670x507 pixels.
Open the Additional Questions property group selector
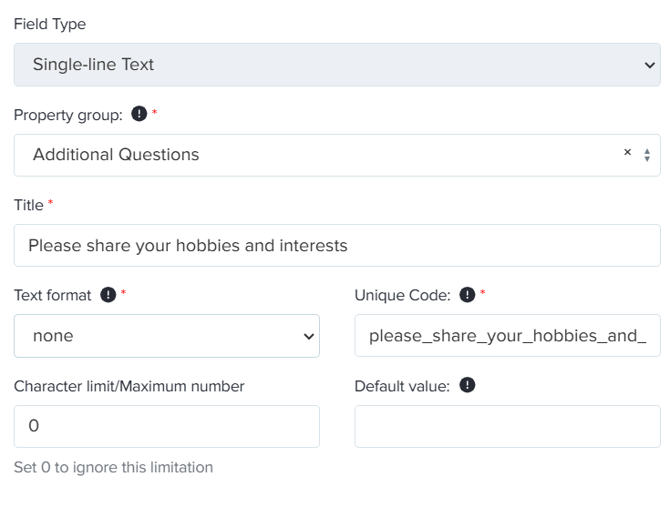pos(310,155)
